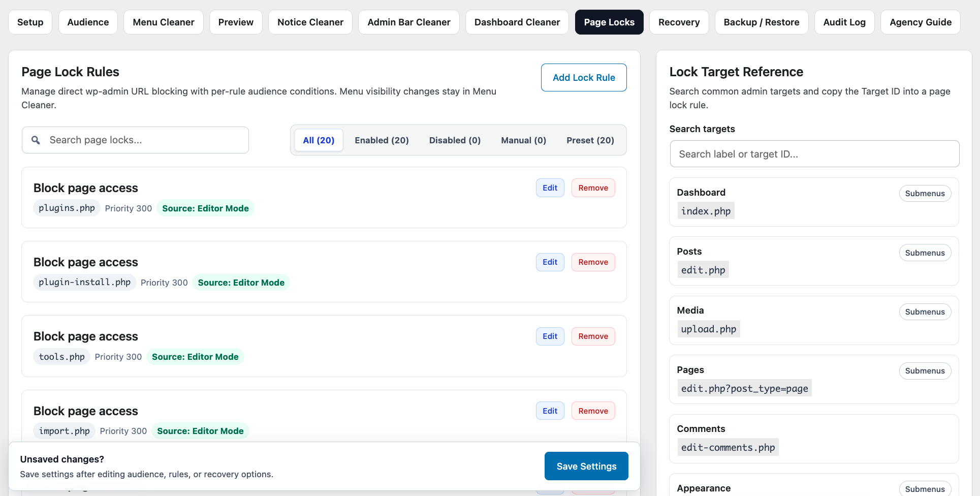Open the Setup tab

pyautogui.click(x=30, y=22)
